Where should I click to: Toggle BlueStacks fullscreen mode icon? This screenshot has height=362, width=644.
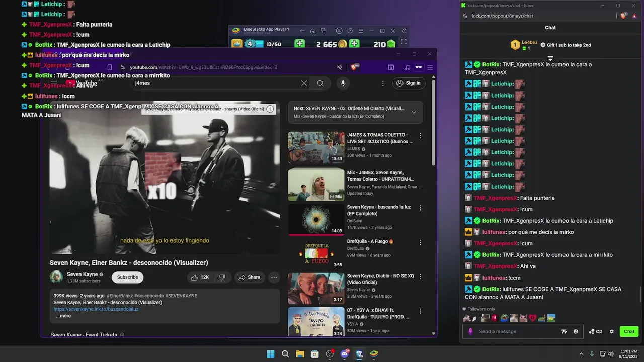click(x=404, y=42)
